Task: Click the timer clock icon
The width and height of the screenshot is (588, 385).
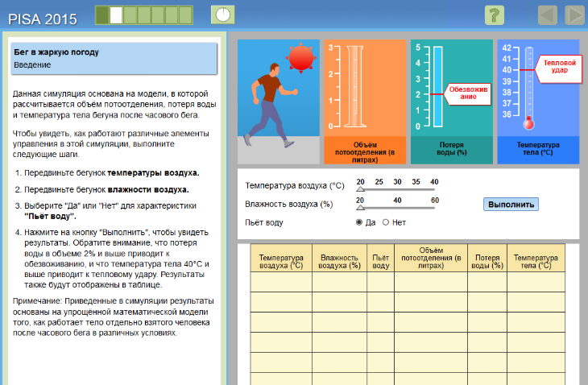Action: click(223, 15)
